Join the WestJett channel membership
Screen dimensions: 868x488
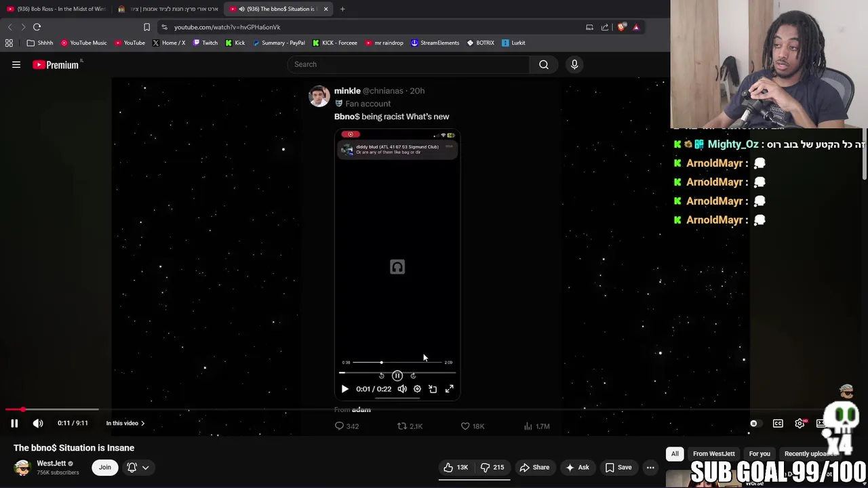(x=104, y=467)
